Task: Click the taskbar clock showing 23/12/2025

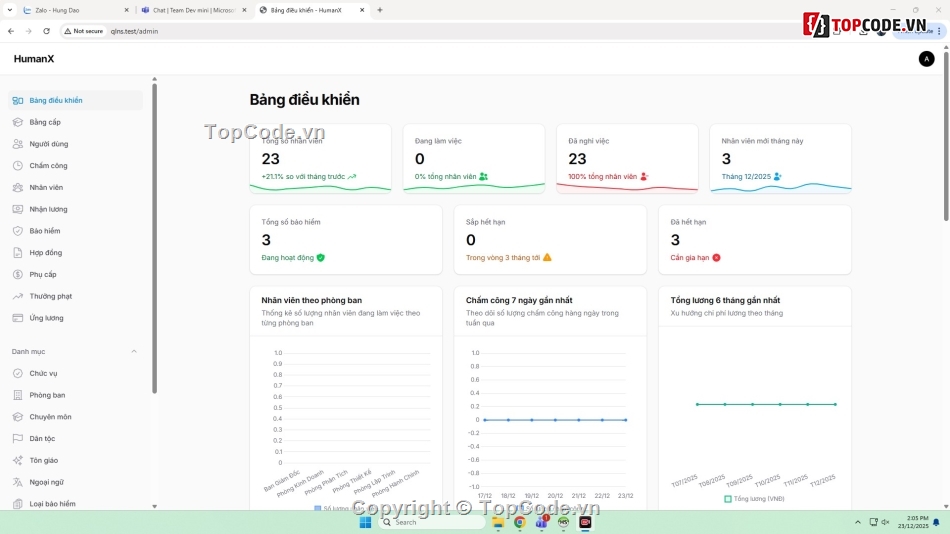Action: pyautogui.click(x=913, y=522)
